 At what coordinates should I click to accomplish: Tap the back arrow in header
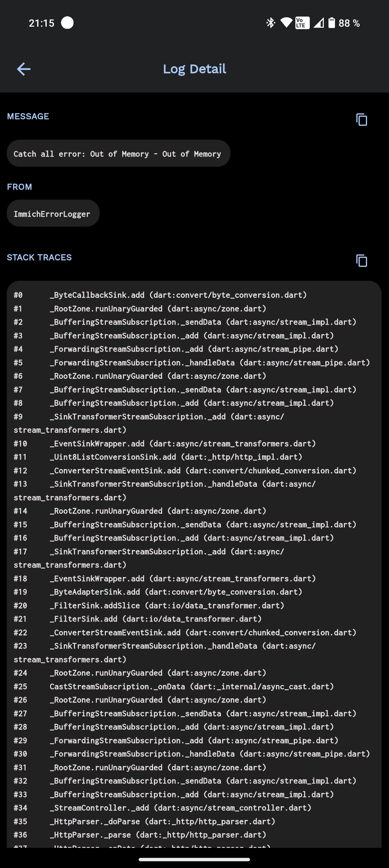(x=24, y=69)
